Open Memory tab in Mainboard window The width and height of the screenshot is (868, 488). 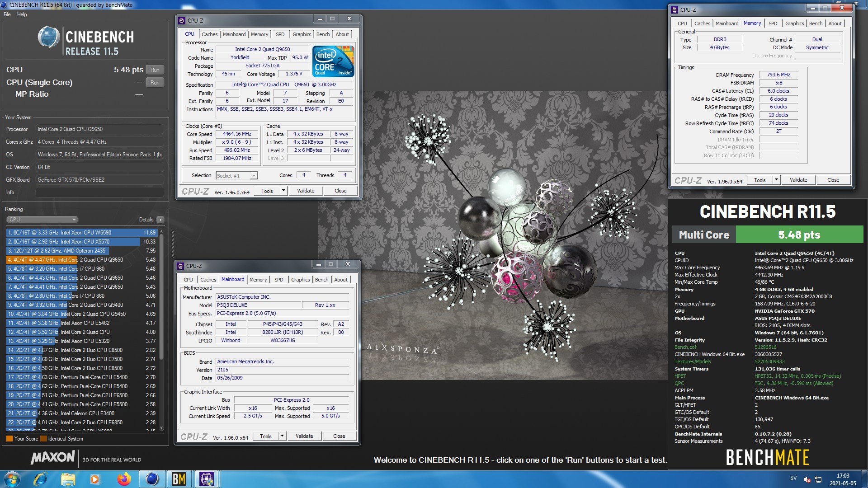click(258, 280)
